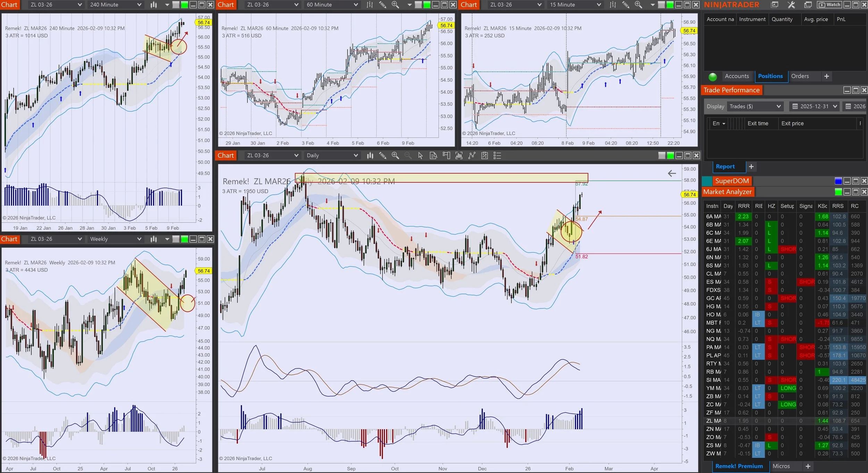Image resolution: width=868 pixels, height=473 pixels.
Task: Click the properties list icon on Daily chart
Action: point(497,156)
